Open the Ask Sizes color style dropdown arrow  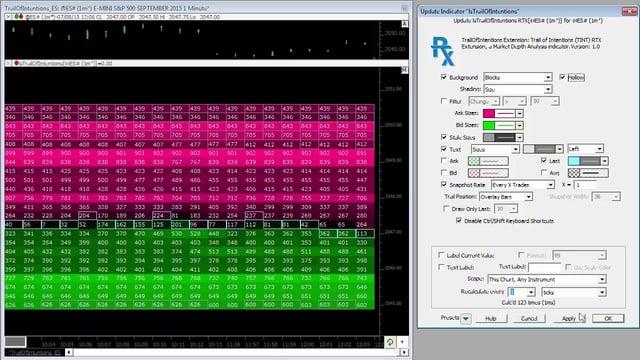click(519, 113)
